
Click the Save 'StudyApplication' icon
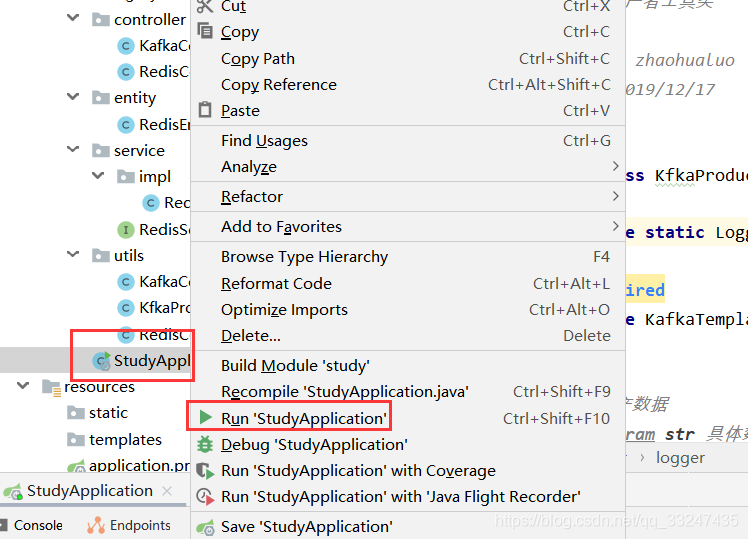(x=205, y=526)
